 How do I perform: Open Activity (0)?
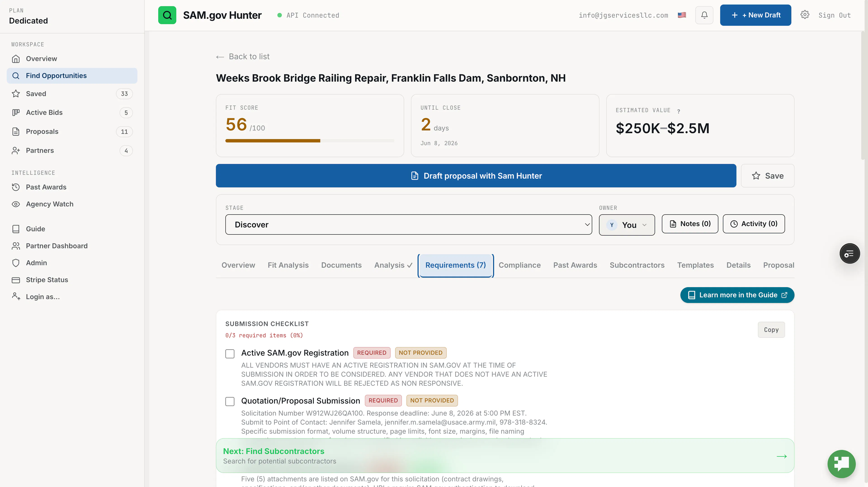click(x=753, y=224)
